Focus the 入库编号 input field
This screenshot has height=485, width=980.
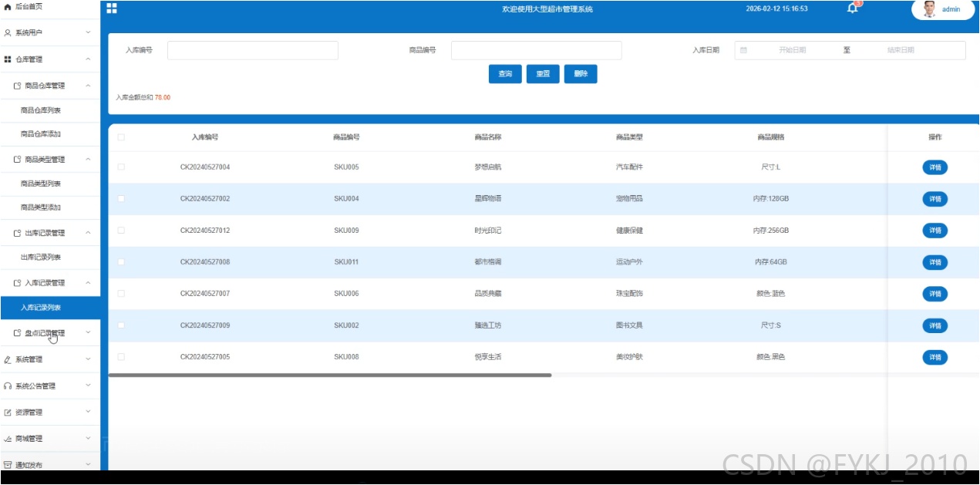pyautogui.click(x=253, y=50)
